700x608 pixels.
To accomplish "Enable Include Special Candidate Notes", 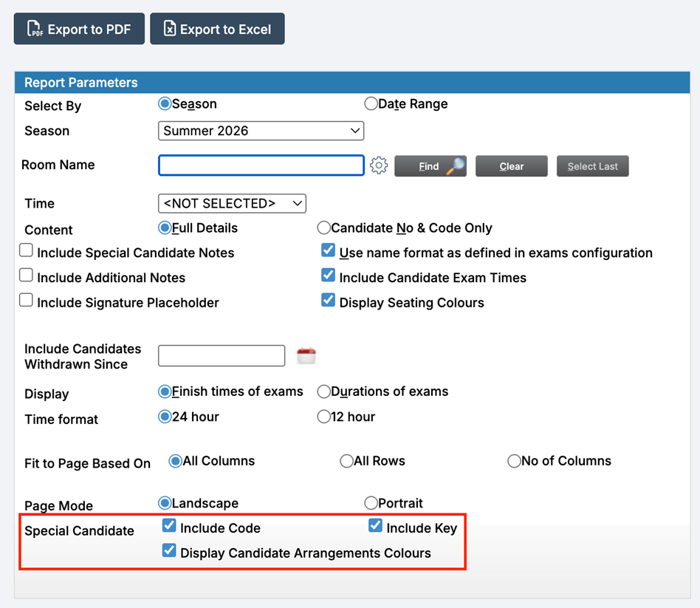I will pyautogui.click(x=27, y=251).
